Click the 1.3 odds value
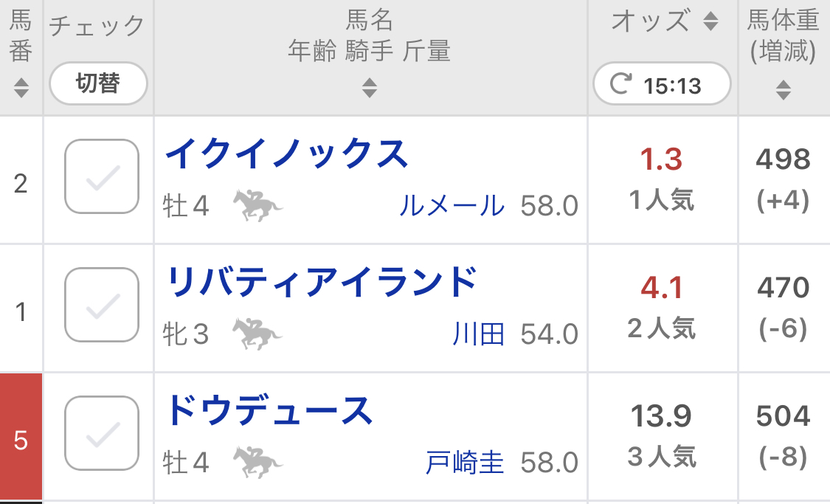830x504 pixels. tap(662, 159)
